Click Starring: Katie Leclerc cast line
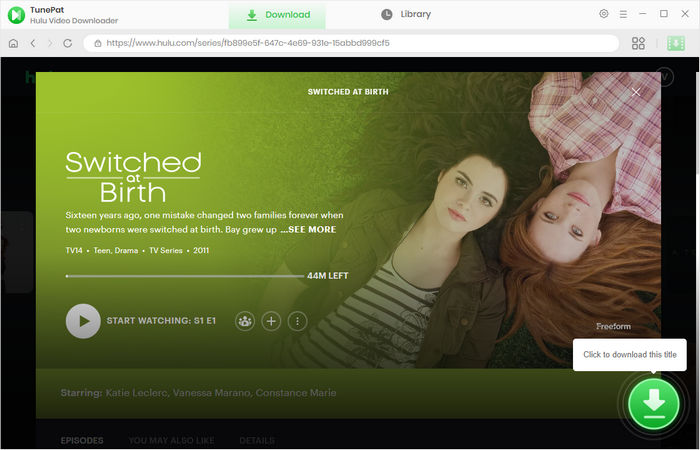The image size is (700, 450). [x=198, y=393]
